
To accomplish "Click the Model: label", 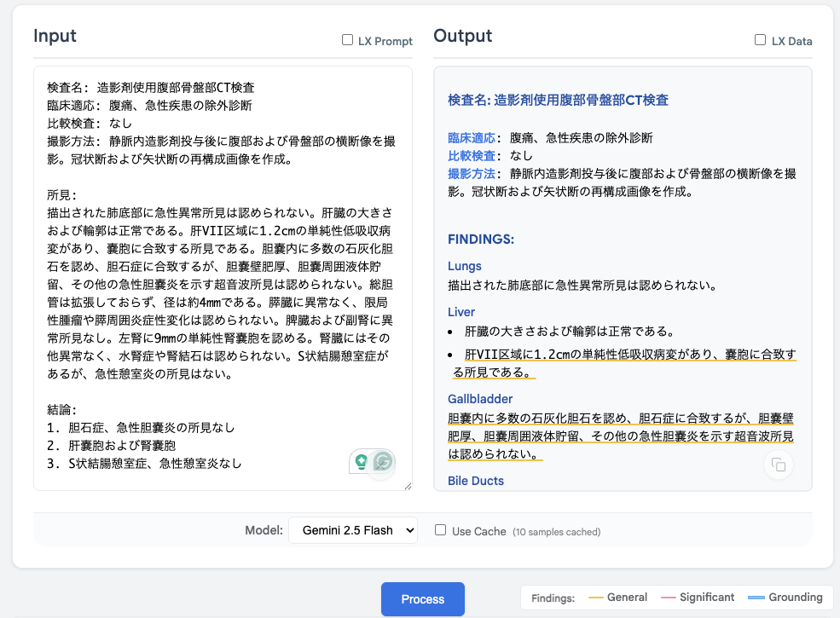I will pos(264,530).
